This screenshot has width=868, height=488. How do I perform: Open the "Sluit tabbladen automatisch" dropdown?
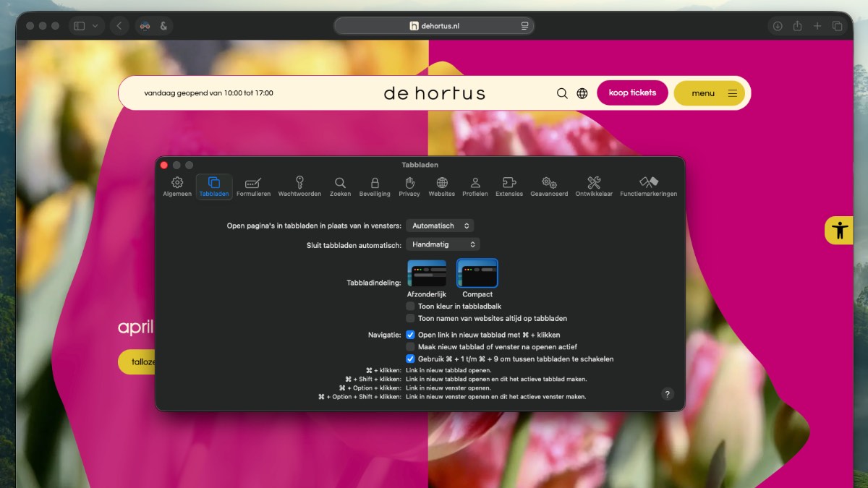coord(443,244)
